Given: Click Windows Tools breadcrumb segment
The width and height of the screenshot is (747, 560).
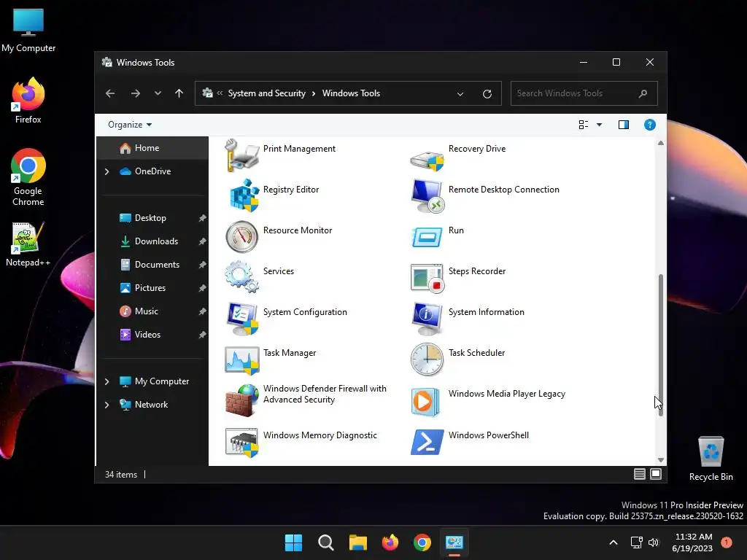Looking at the screenshot, I should [351, 93].
